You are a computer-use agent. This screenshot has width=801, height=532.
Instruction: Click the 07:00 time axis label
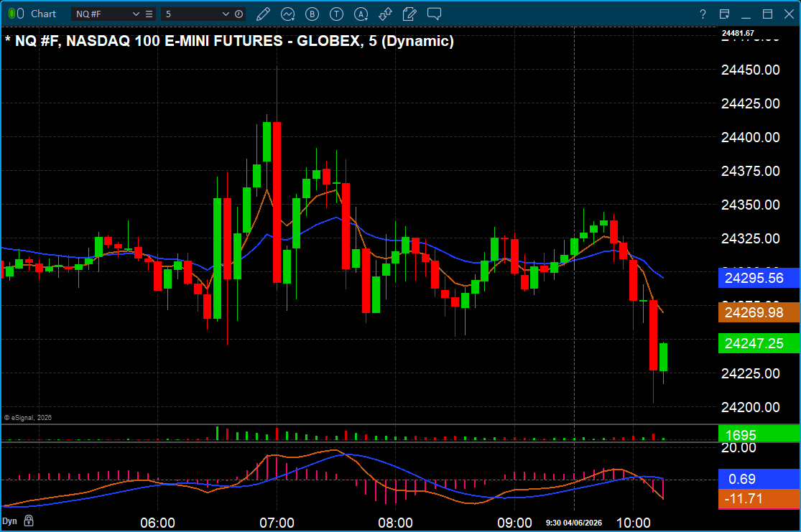click(277, 523)
